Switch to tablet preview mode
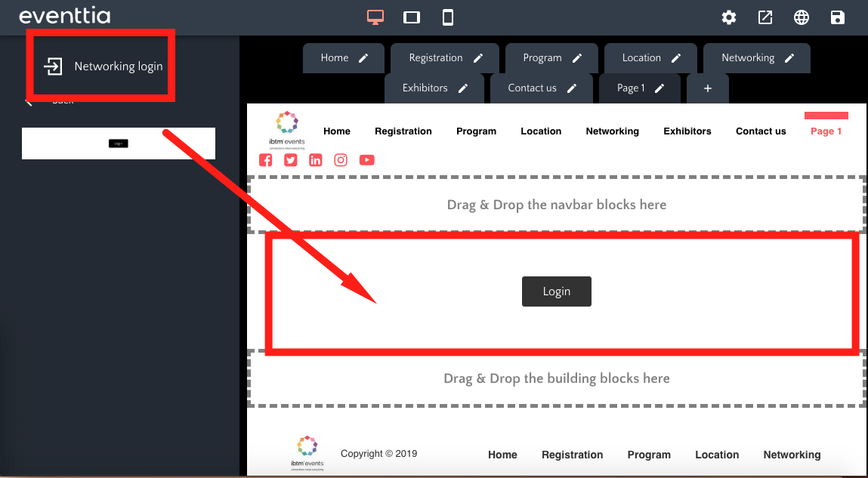 pyautogui.click(x=412, y=17)
